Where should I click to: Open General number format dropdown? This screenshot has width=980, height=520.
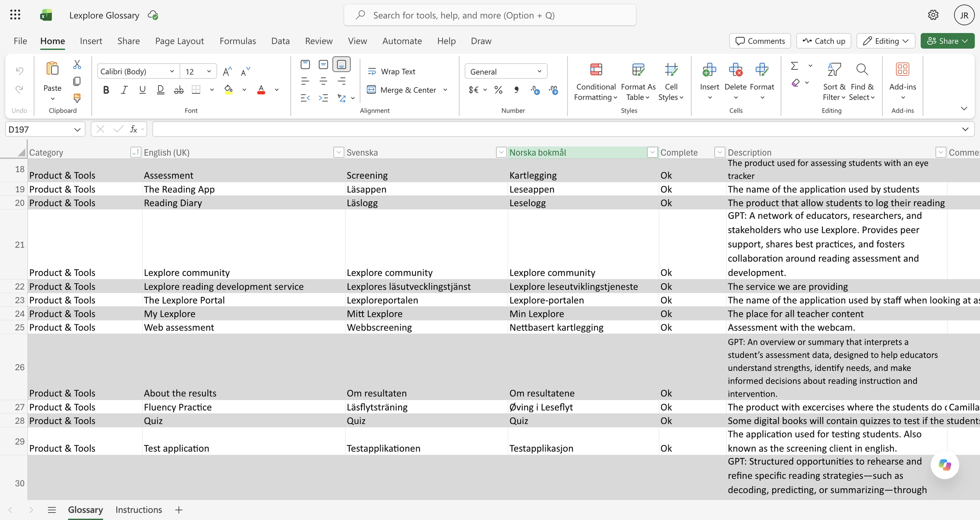click(x=506, y=71)
